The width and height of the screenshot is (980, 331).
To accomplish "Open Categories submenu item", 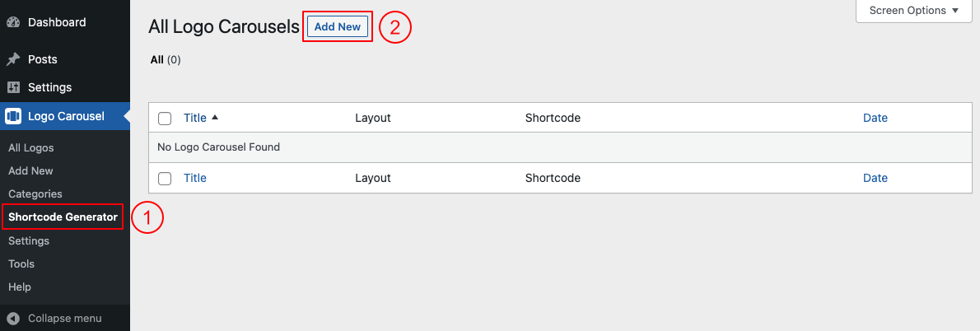I will [x=35, y=194].
